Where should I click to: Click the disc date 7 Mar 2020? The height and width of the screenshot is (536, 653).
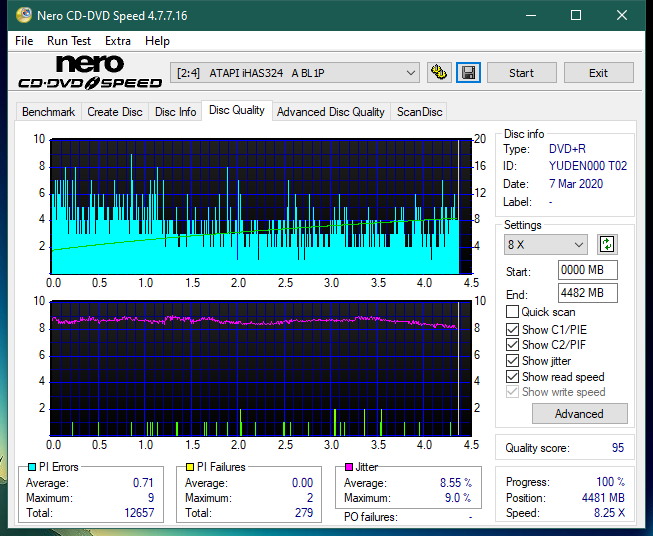pyautogui.click(x=576, y=184)
